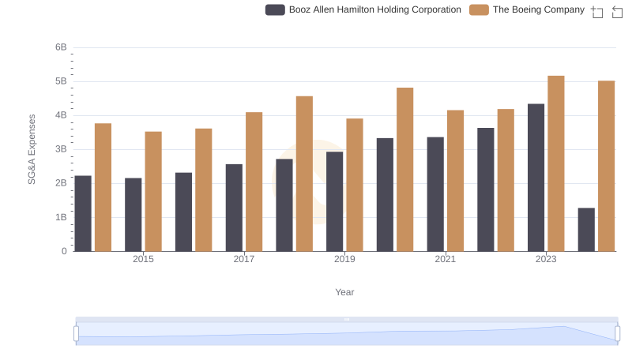Click the 3B y-axis label
Image resolution: width=632 pixels, height=364 pixels.
pos(61,149)
